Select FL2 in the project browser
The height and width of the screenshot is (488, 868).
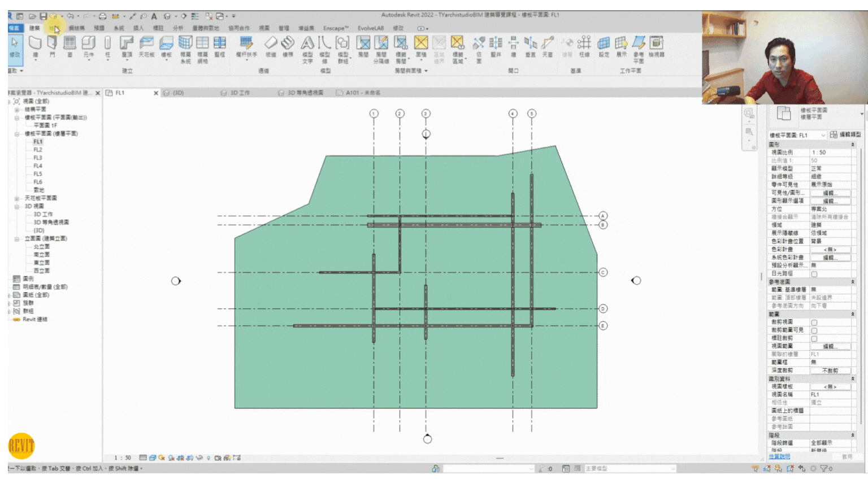[38, 150]
